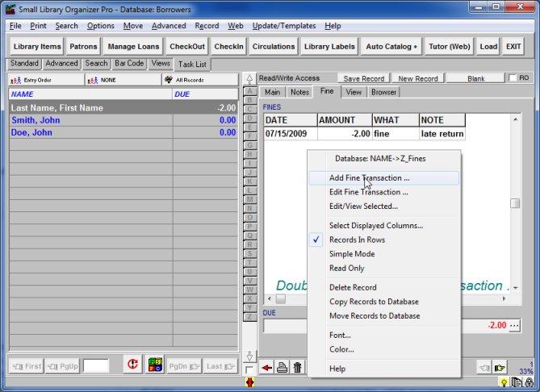Click the 07/15/2009 fine date cell
The height and width of the screenshot is (392, 540).
coord(291,134)
